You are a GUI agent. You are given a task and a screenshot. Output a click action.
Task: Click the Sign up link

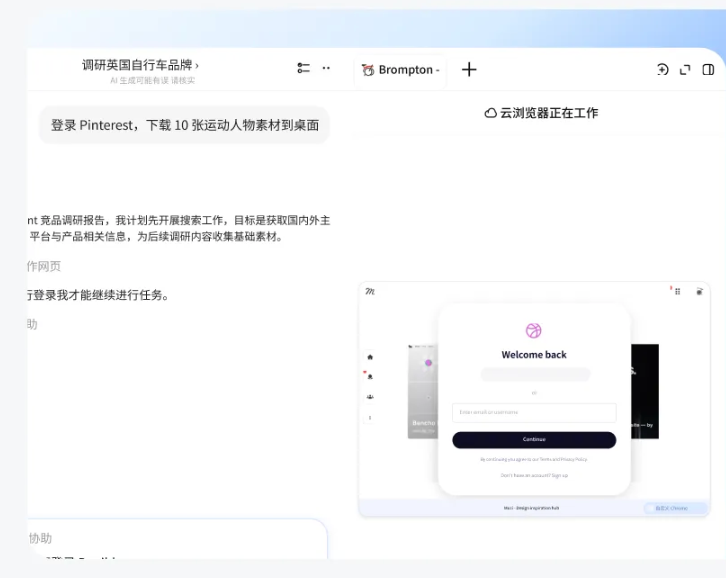[559, 475]
